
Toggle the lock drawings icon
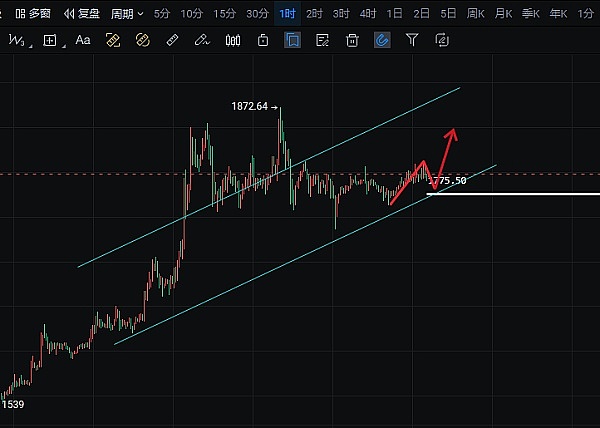263,40
